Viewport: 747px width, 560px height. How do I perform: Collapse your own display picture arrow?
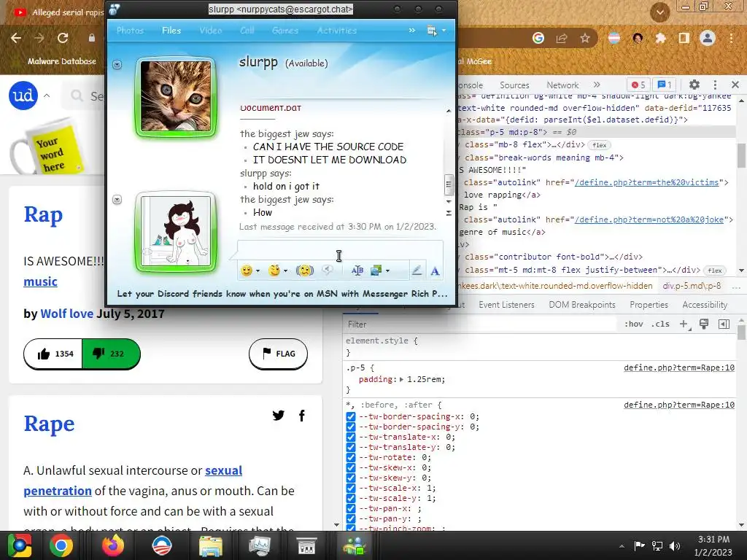[x=117, y=200]
